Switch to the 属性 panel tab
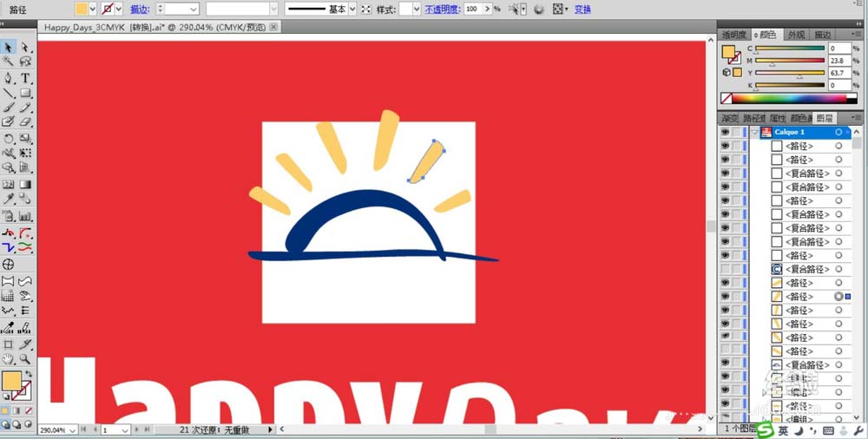 [x=777, y=118]
